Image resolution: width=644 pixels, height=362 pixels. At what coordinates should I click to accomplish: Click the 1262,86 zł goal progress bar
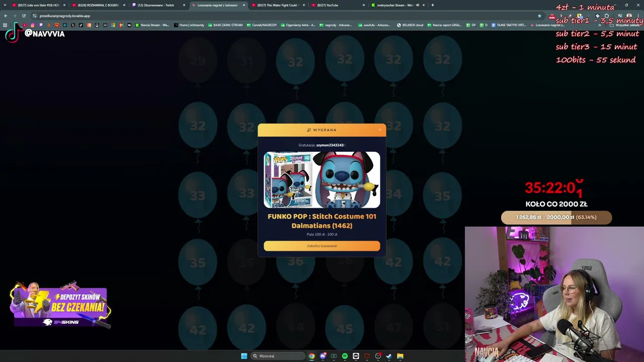pyautogui.click(x=556, y=217)
